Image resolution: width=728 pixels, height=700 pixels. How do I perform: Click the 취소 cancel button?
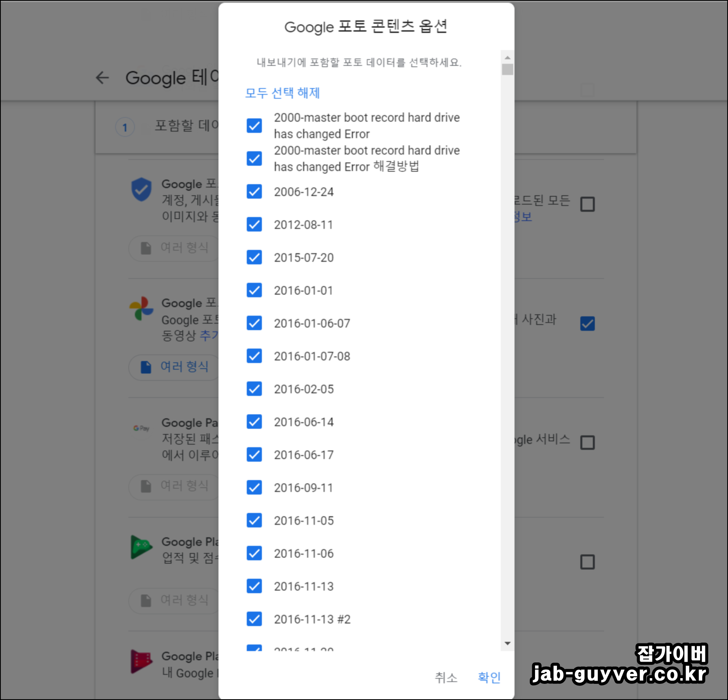point(446,677)
